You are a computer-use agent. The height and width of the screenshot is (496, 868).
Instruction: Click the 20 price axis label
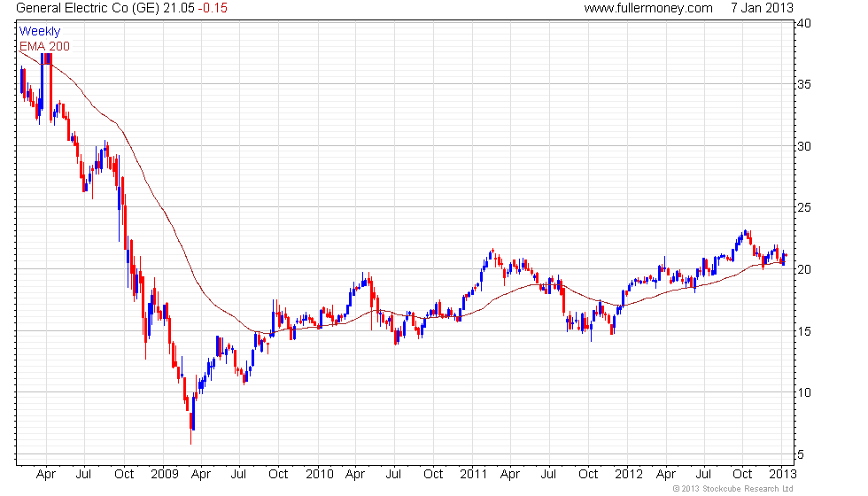click(804, 269)
